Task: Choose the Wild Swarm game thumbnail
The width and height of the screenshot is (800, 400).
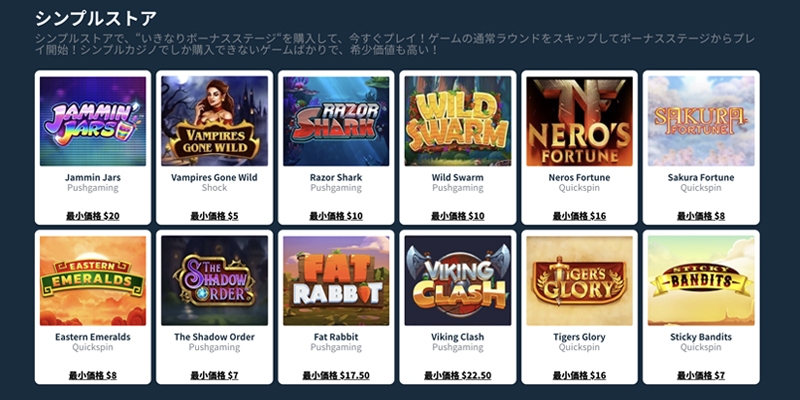Action: tap(458, 121)
